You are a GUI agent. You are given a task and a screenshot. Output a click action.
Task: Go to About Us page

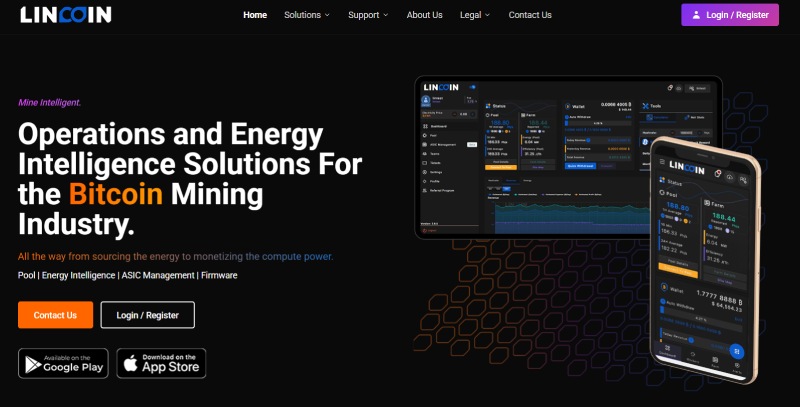(x=424, y=15)
